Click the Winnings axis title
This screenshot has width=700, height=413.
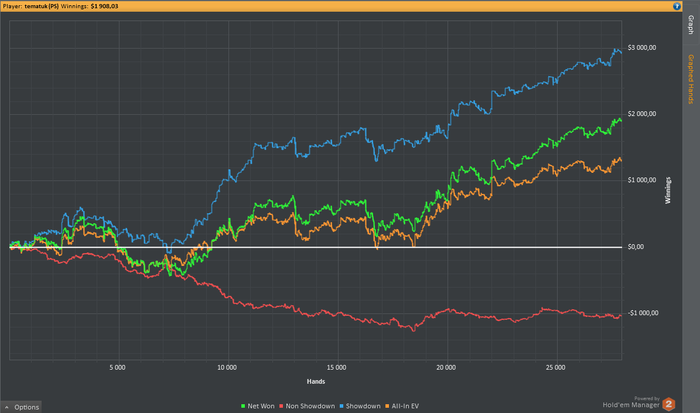pos(668,191)
